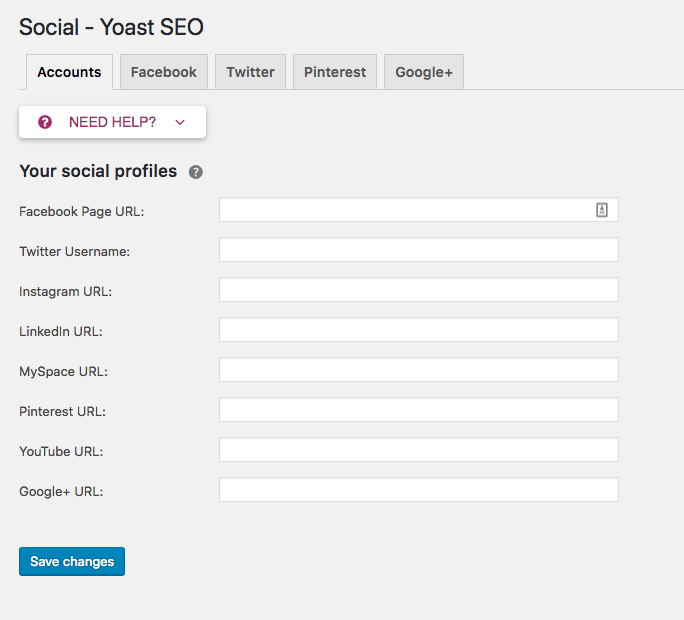Click autofill contact icon in Facebook field
The image size is (684, 620).
(x=602, y=210)
